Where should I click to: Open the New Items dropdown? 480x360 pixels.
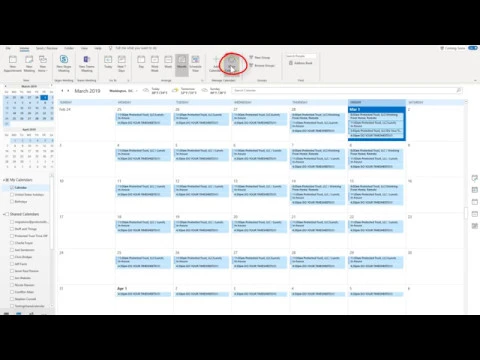click(43, 63)
